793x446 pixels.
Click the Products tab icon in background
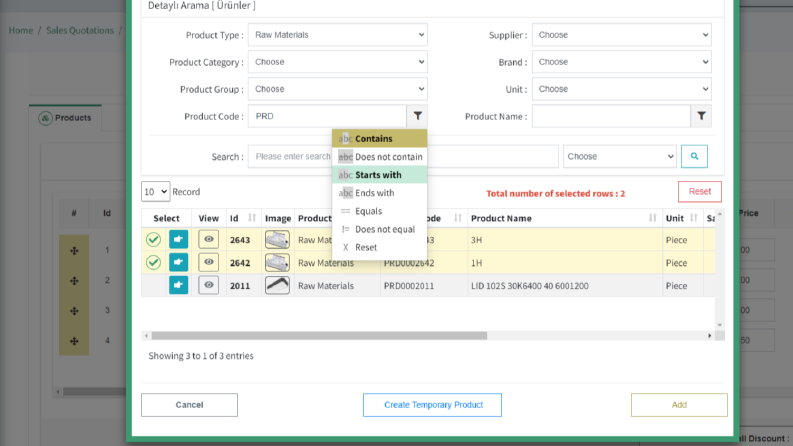(45, 118)
